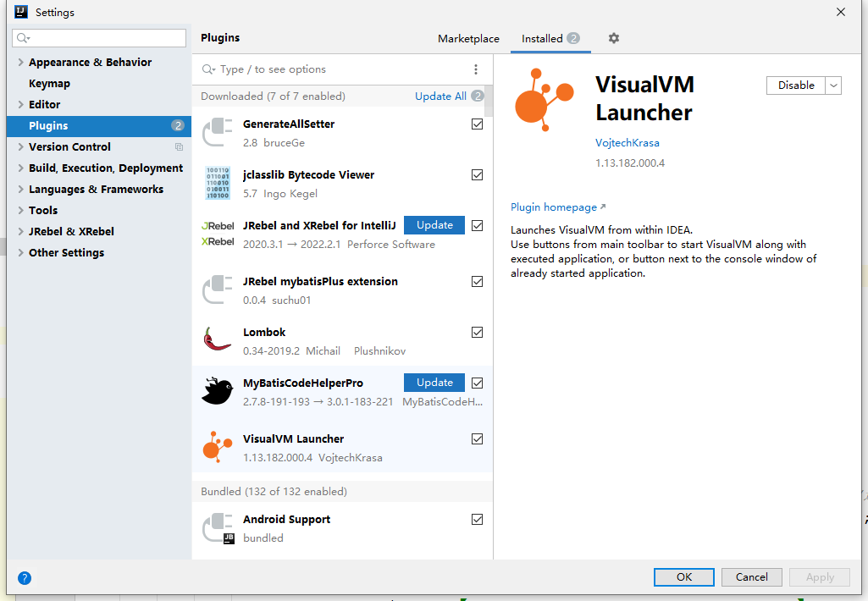868x601 pixels.
Task: Click Update for MyBatisCodeHelperPro
Action: click(434, 383)
